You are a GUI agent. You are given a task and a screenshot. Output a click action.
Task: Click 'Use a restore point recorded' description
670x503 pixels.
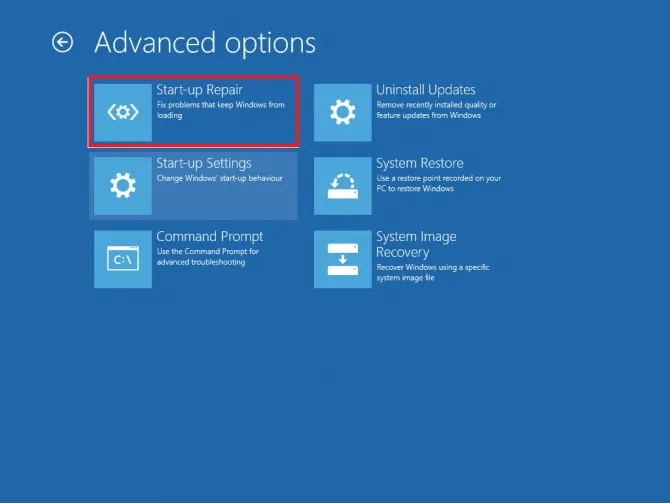[x=439, y=183]
